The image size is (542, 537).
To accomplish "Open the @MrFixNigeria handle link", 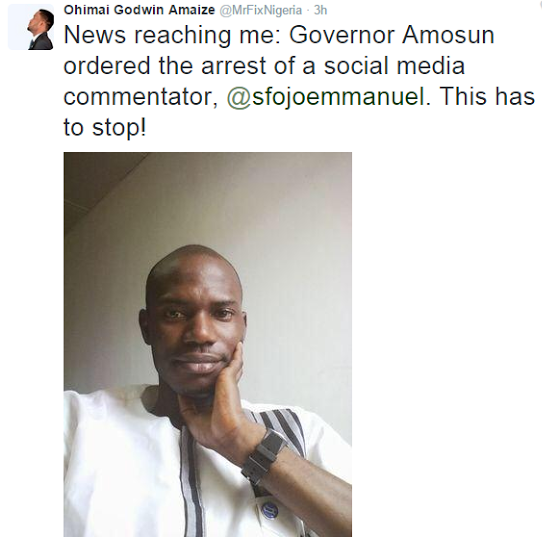I will click(261, 10).
